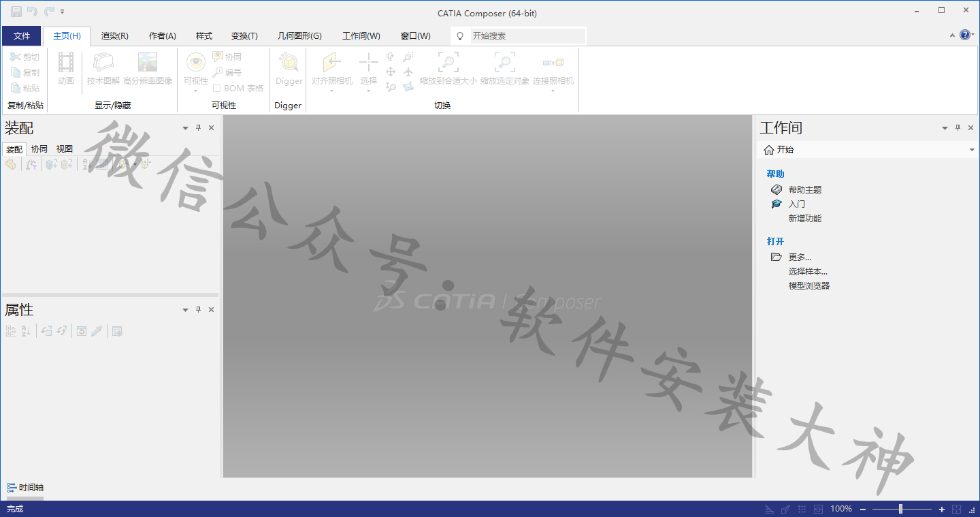Toggle the 属性 panel pin icon
The height and width of the screenshot is (517, 980).
point(199,310)
